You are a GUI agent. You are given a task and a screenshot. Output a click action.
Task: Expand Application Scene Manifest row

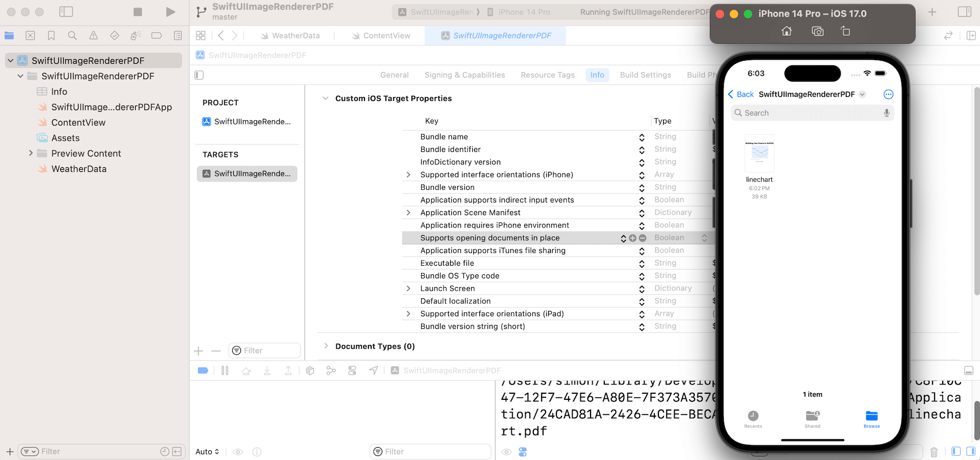pos(408,213)
